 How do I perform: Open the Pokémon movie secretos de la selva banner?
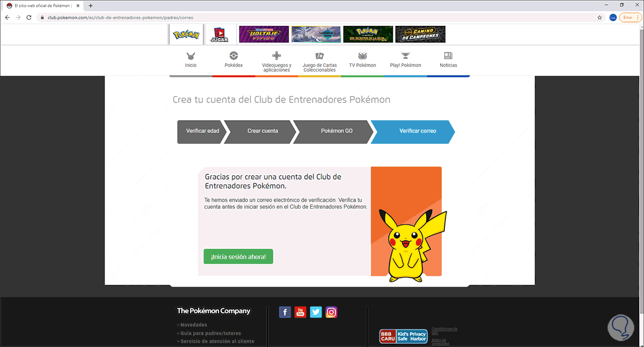pos(368,34)
